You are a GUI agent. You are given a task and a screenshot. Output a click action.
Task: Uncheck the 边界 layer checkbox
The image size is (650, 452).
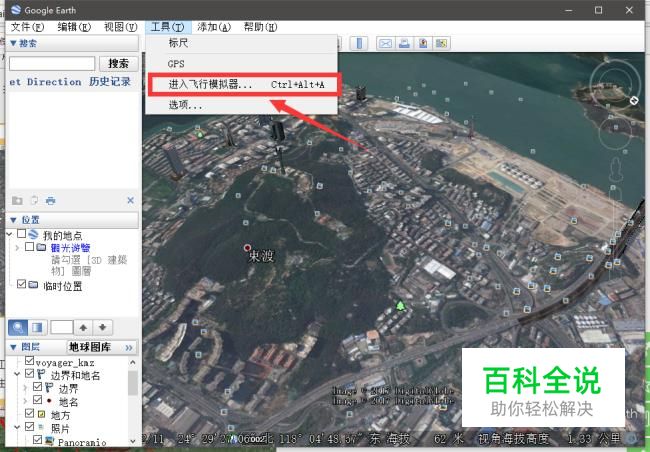tap(37, 387)
